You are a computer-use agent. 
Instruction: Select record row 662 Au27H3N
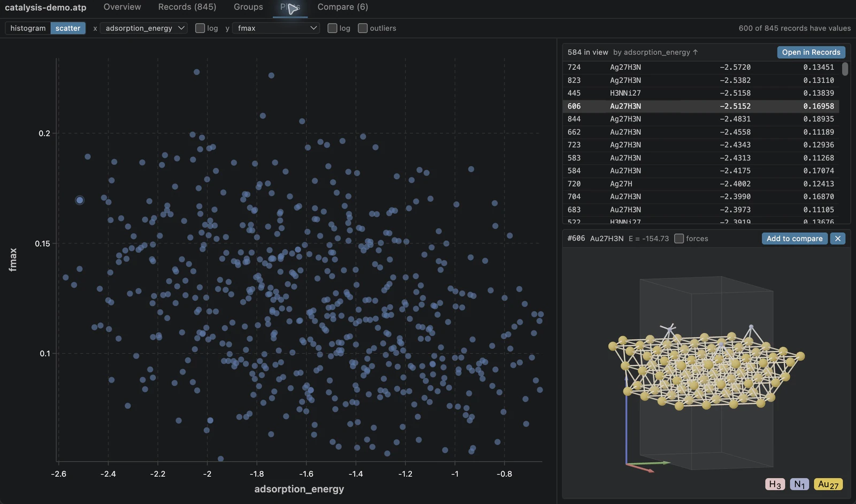pos(701,132)
